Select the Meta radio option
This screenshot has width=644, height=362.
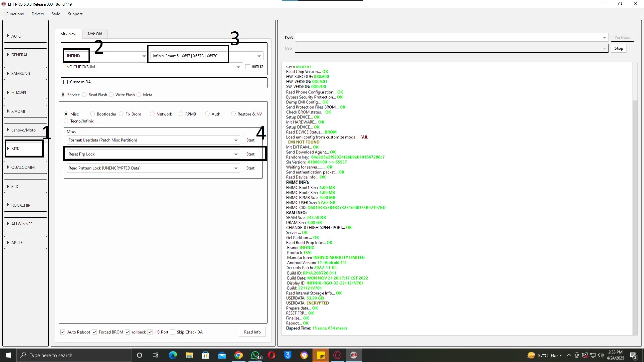coord(139,95)
